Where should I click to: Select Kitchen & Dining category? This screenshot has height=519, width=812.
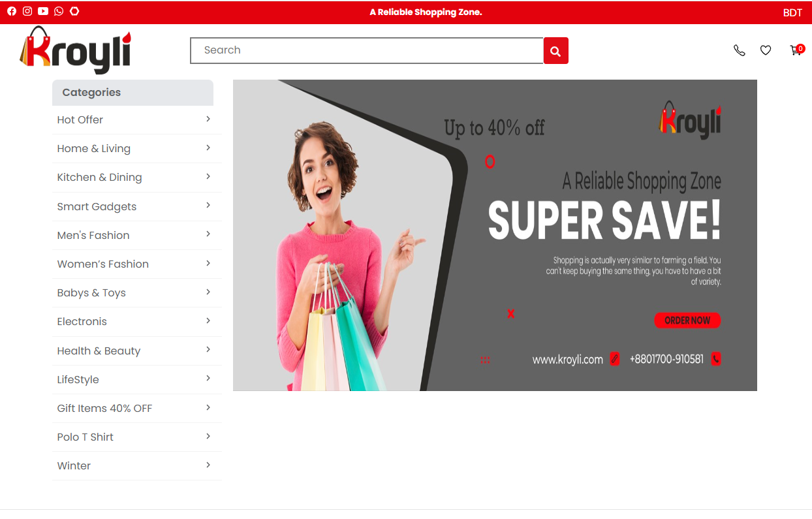pos(99,178)
